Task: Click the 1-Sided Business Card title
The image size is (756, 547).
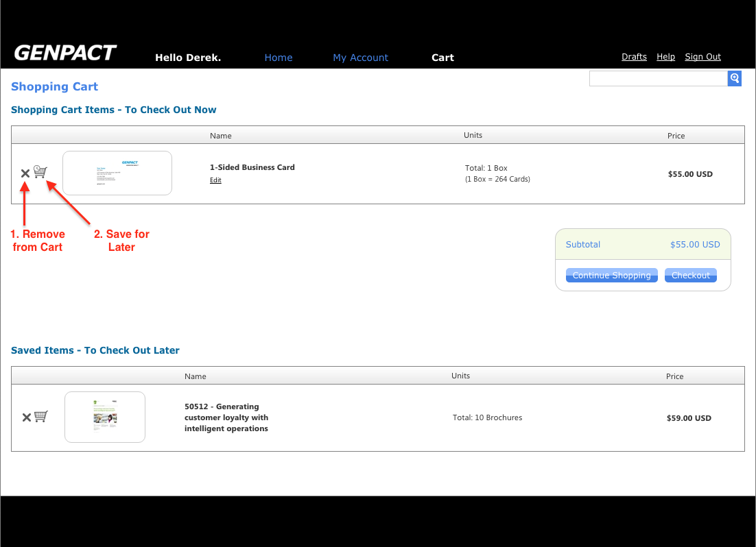Action: (x=252, y=167)
